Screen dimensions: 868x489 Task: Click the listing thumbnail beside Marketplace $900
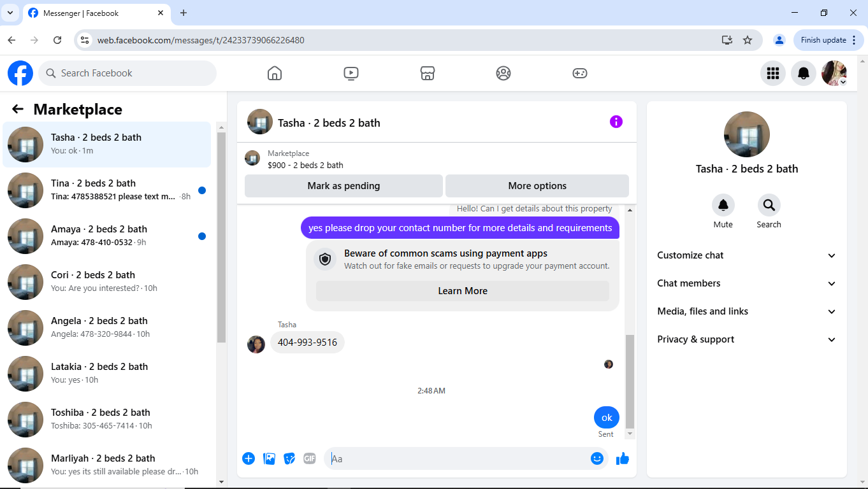click(252, 159)
